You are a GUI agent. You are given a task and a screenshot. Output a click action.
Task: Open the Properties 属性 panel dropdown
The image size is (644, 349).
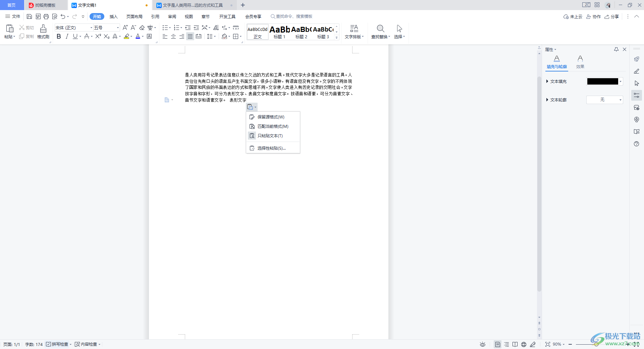click(x=550, y=49)
